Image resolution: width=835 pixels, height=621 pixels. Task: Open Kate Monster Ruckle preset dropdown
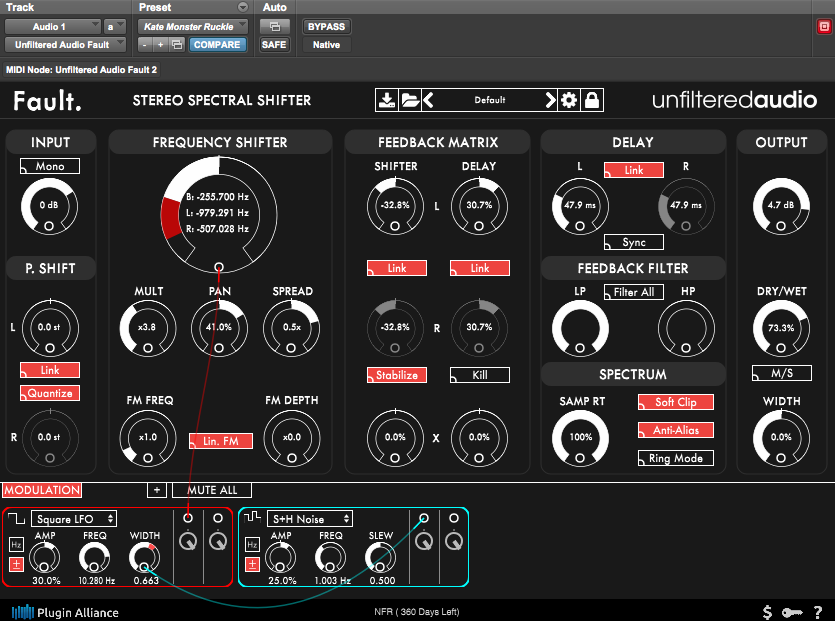(x=193, y=27)
